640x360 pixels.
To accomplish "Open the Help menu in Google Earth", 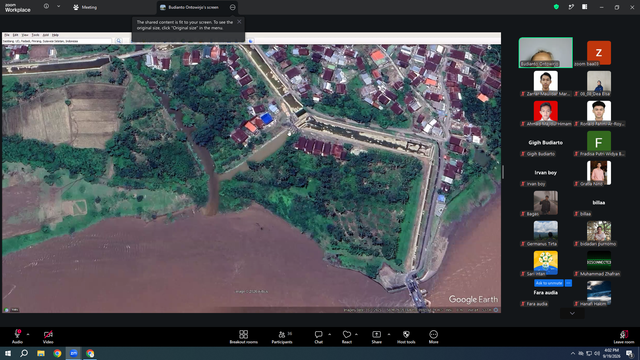I will pos(56,35).
